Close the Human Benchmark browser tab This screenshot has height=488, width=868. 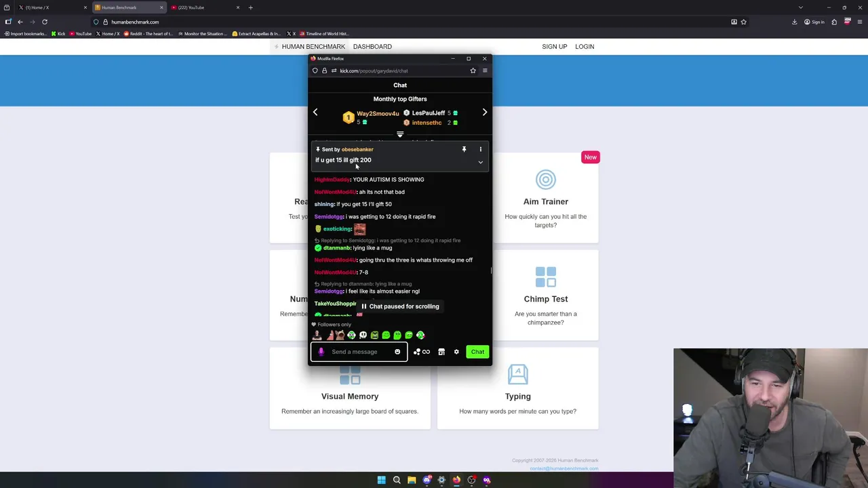(161, 7)
